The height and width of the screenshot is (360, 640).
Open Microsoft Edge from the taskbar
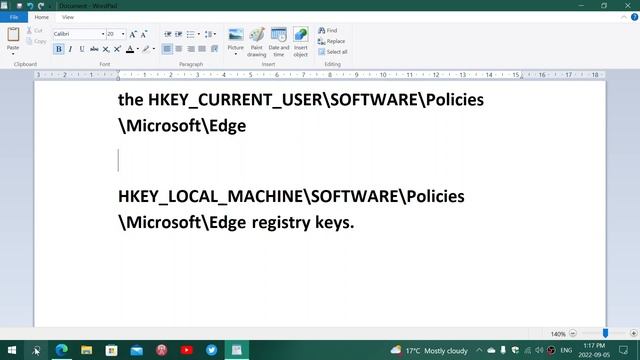pos(62,350)
